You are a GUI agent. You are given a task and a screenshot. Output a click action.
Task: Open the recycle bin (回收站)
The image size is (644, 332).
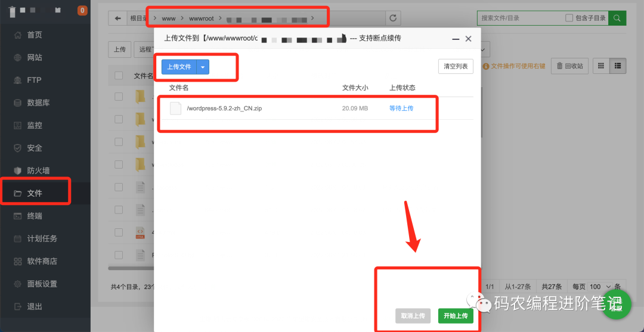[x=570, y=66]
